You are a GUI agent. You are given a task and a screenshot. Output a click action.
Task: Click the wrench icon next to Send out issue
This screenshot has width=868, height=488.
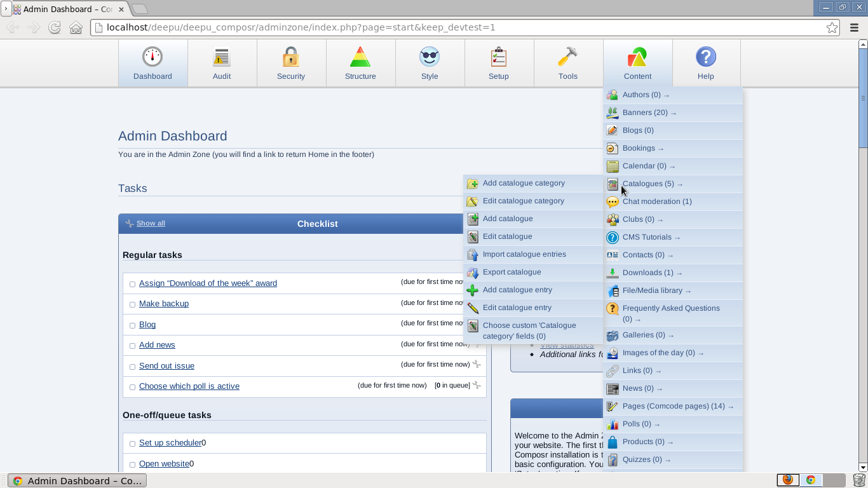(x=477, y=364)
